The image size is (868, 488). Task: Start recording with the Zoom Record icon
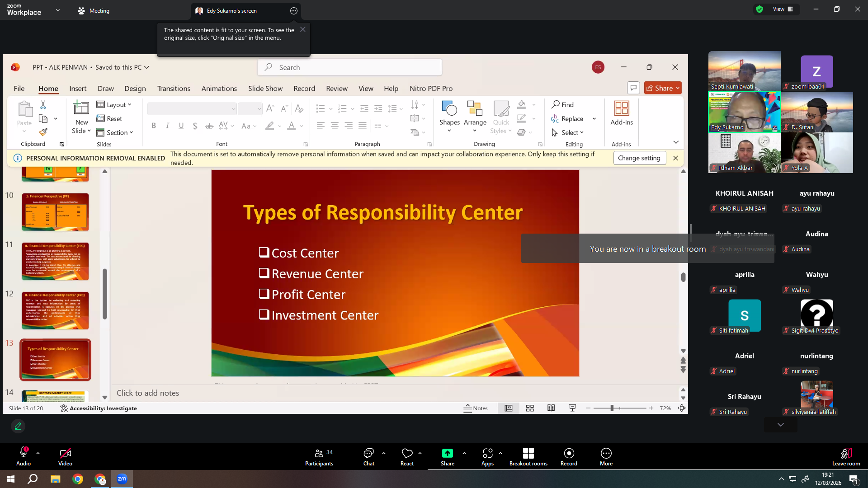coord(569,453)
